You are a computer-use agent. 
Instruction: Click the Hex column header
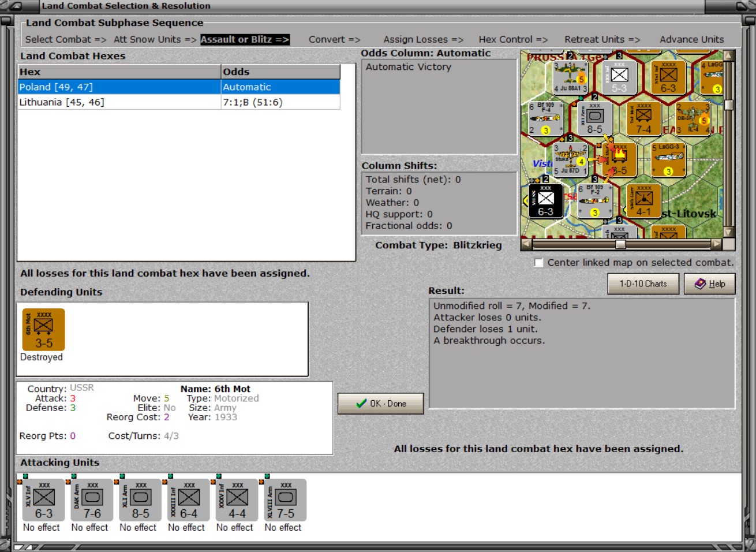click(x=119, y=72)
